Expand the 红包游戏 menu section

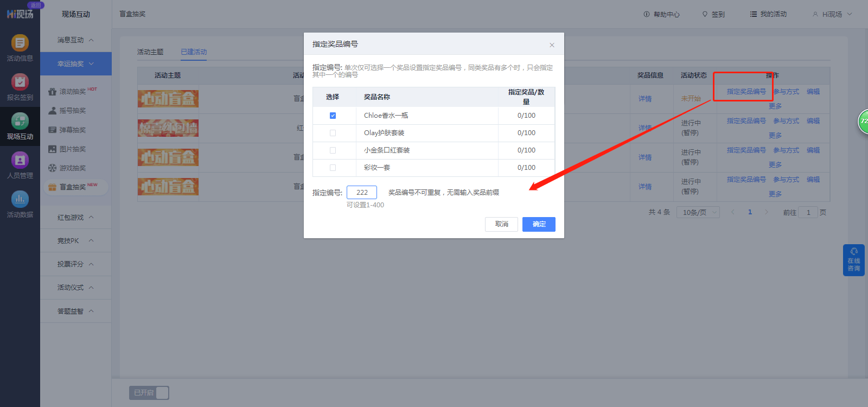(76, 217)
